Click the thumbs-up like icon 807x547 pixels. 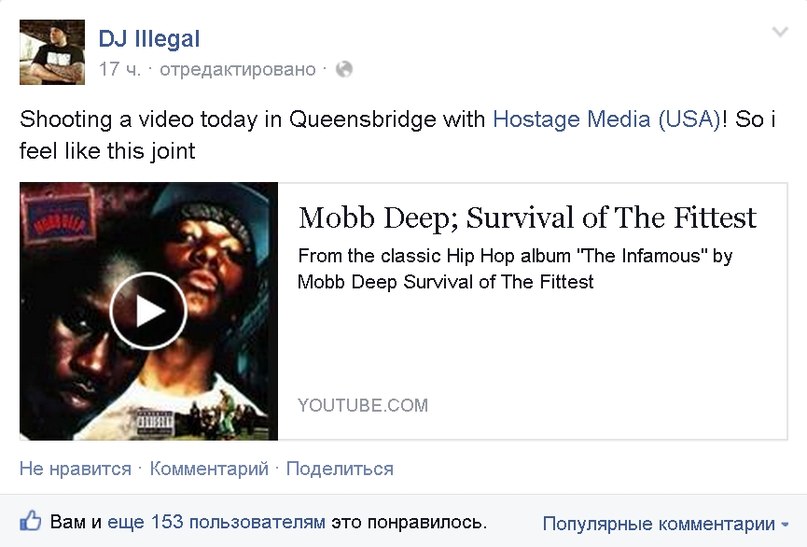pos(30,520)
